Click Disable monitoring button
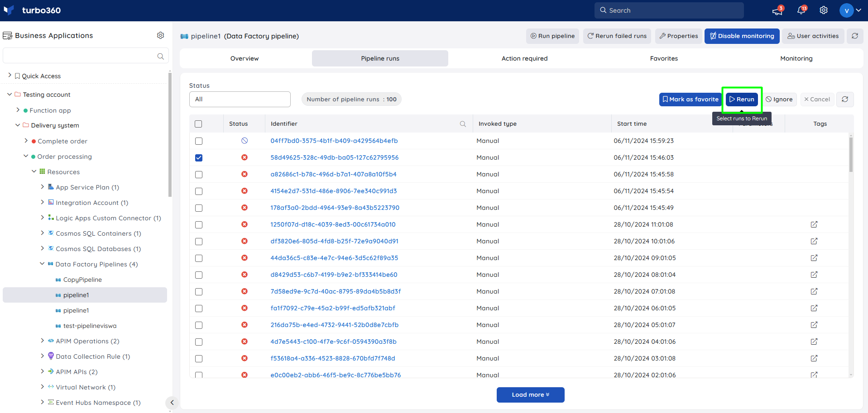The image size is (868, 413). 742,36
